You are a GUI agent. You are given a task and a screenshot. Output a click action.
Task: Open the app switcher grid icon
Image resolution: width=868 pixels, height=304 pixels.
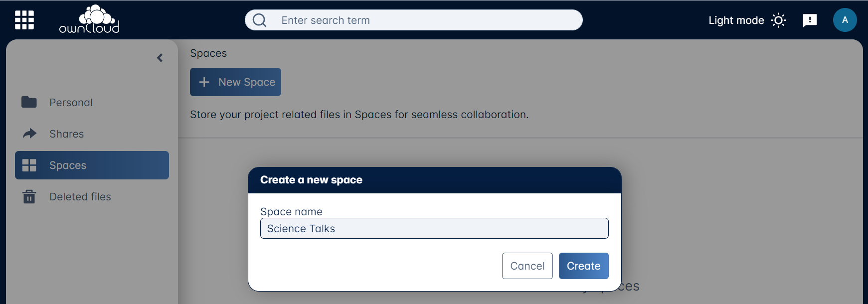click(23, 19)
